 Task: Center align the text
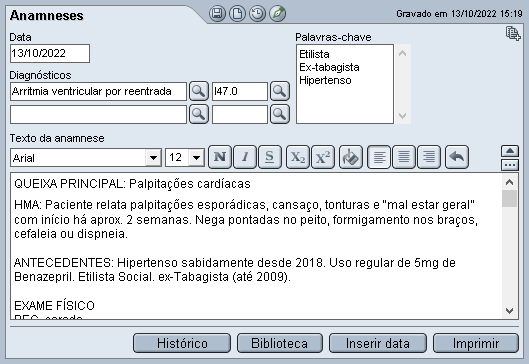pyautogui.click(x=404, y=157)
